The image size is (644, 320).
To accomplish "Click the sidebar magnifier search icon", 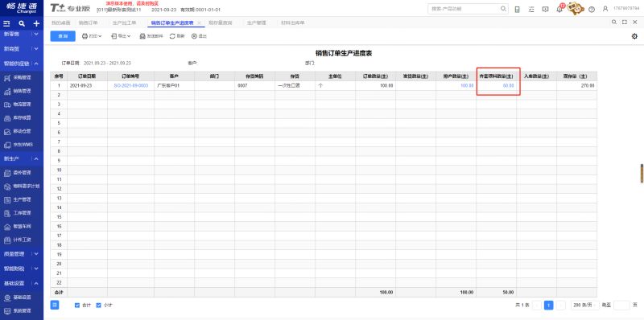I will pos(22,24).
